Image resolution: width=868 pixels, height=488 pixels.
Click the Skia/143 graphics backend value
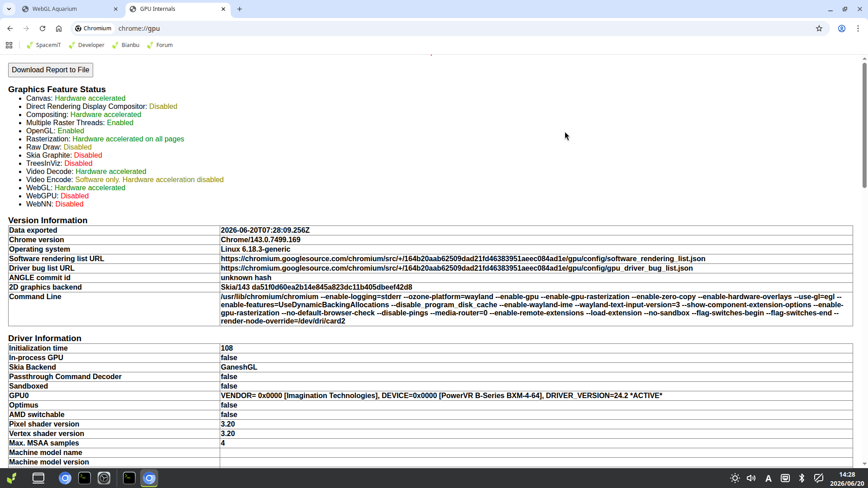316,287
